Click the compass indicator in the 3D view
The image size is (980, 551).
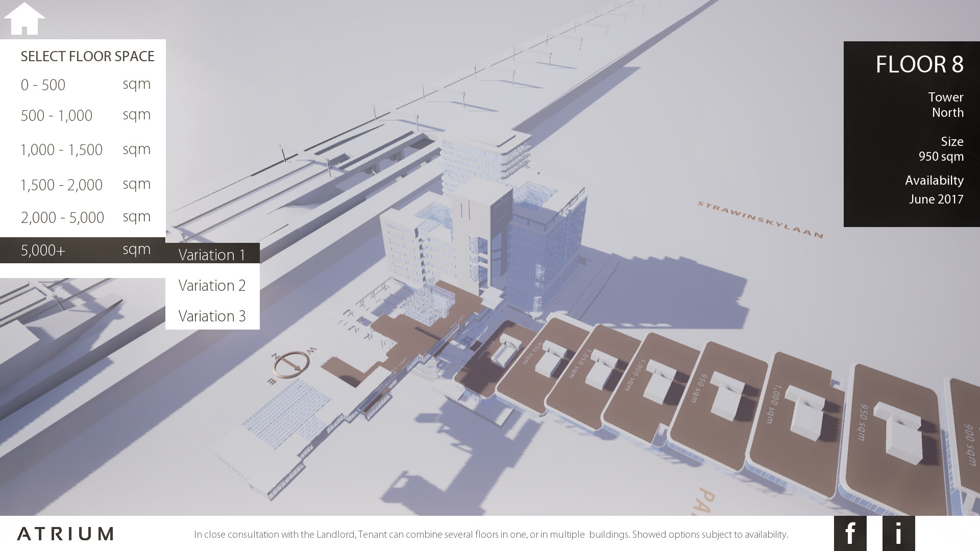click(x=291, y=364)
